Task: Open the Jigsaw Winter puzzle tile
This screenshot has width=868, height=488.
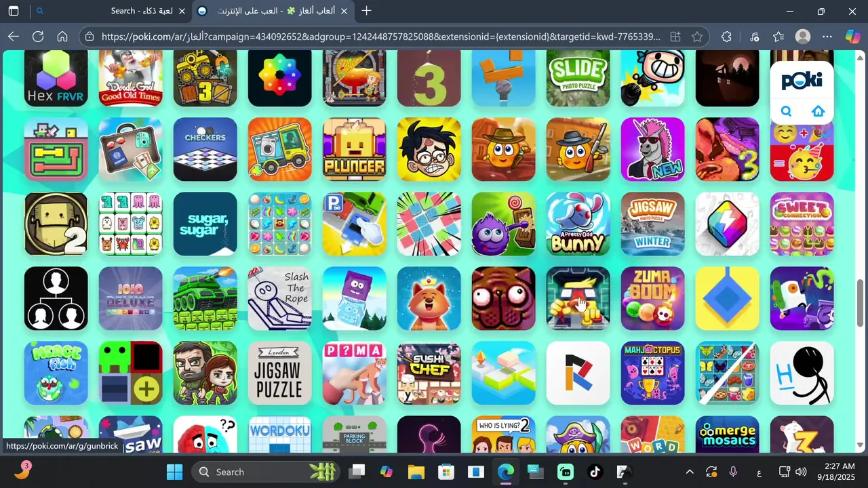Action: coord(652,224)
